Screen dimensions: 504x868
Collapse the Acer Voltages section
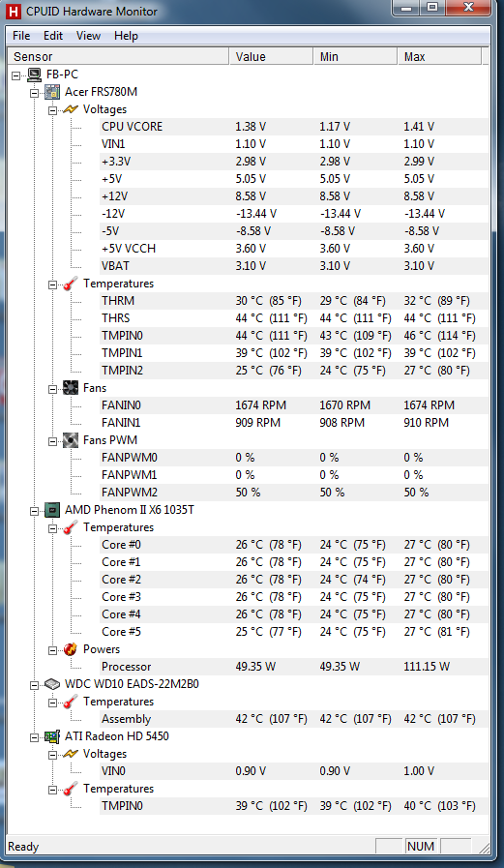point(53,109)
